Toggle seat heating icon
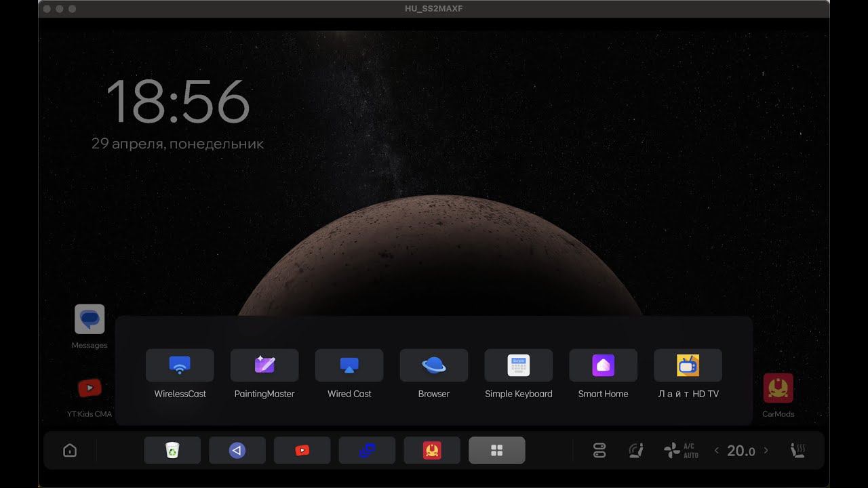 pos(798,451)
